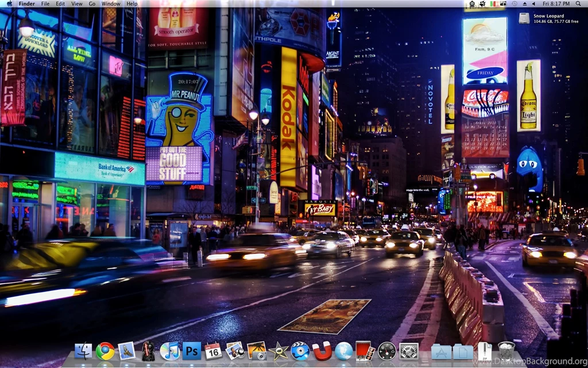Click the Help menu

coord(131,3)
